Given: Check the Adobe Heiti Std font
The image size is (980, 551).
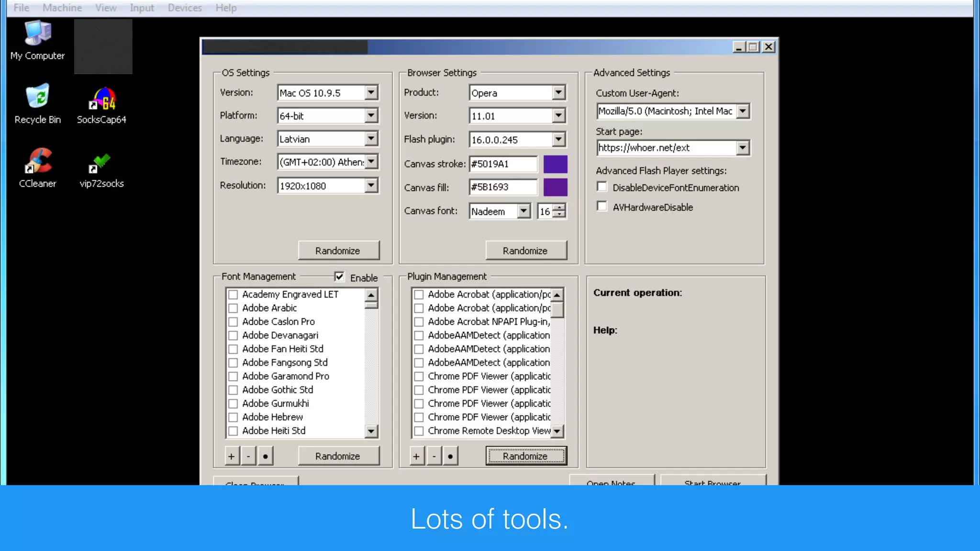Looking at the screenshot, I should pyautogui.click(x=233, y=431).
